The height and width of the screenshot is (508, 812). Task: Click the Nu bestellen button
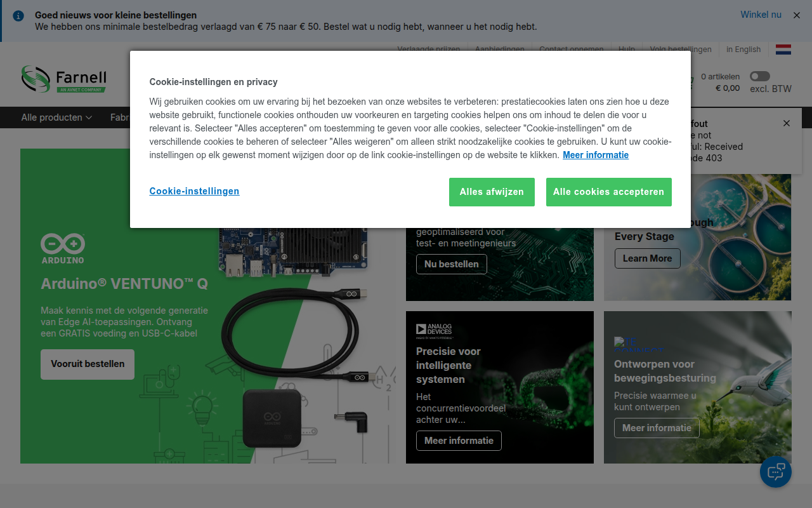[x=452, y=264]
